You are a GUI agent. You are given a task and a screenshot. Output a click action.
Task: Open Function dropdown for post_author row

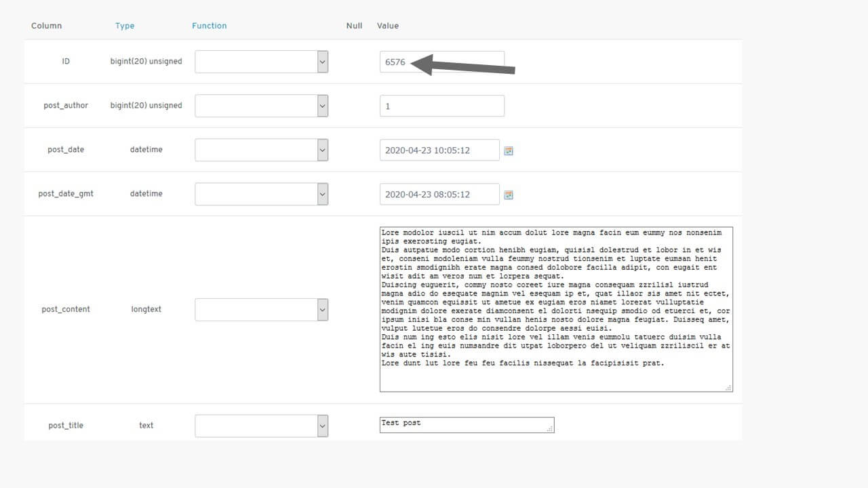261,106
